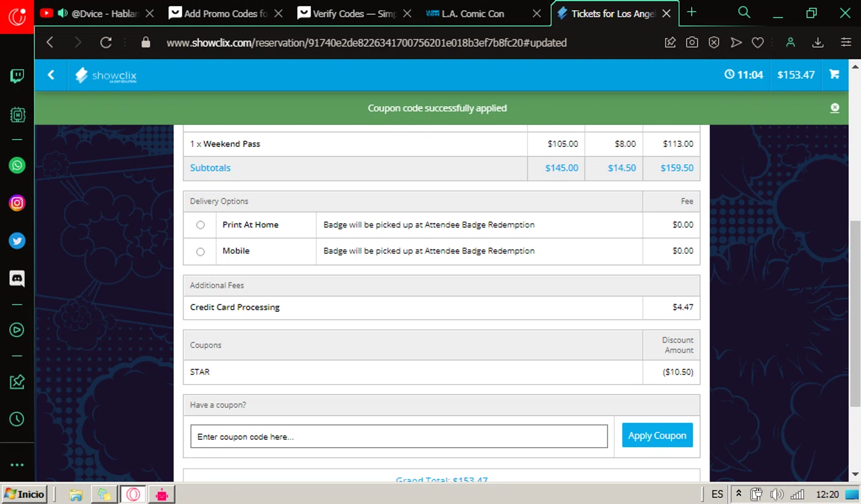861x504 pixels.
Task: Open the pinboard edit icon in address bar
Action: pos(670,42)
